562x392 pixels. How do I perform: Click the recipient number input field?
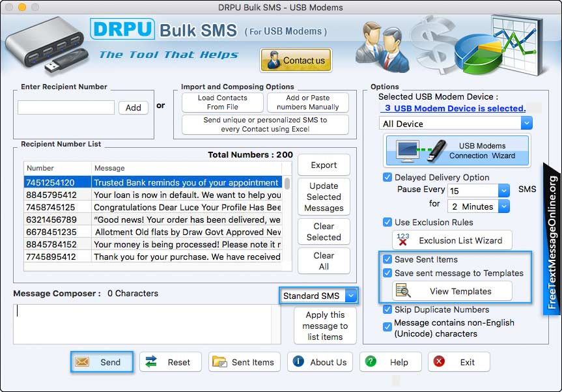pos(66,107)
